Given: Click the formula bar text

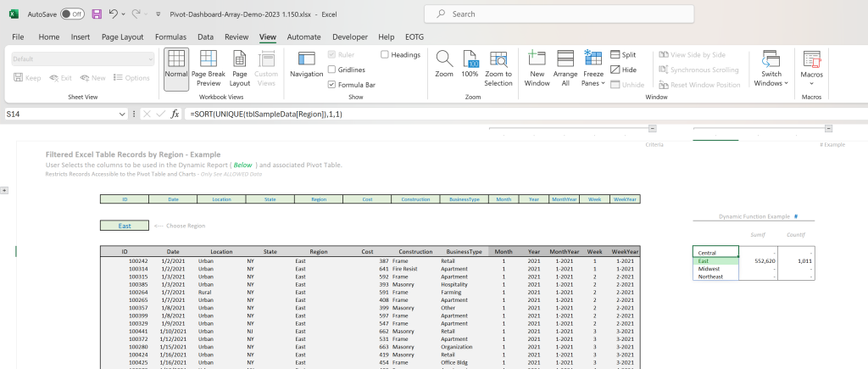Looking at the screenshot, I should pyautogui.click(x=266, y=115).
